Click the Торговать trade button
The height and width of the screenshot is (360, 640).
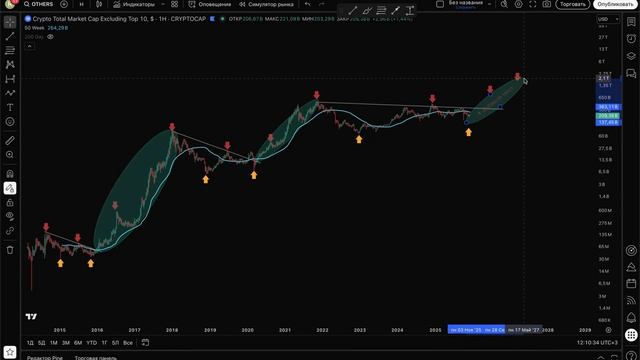573,4
